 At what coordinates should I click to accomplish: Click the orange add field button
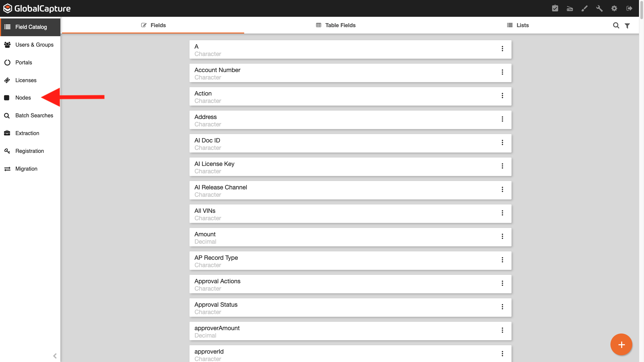click(621, 344)
